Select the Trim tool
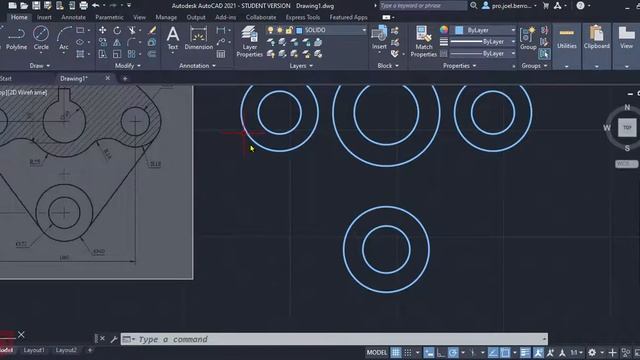 (131, 31)
